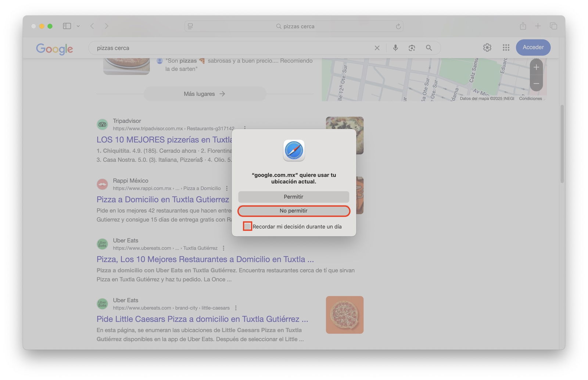The height and width of the screenshot is (380, 588).
Task: Click the reader/page icon in address bar
Action: tap(190, 26)
